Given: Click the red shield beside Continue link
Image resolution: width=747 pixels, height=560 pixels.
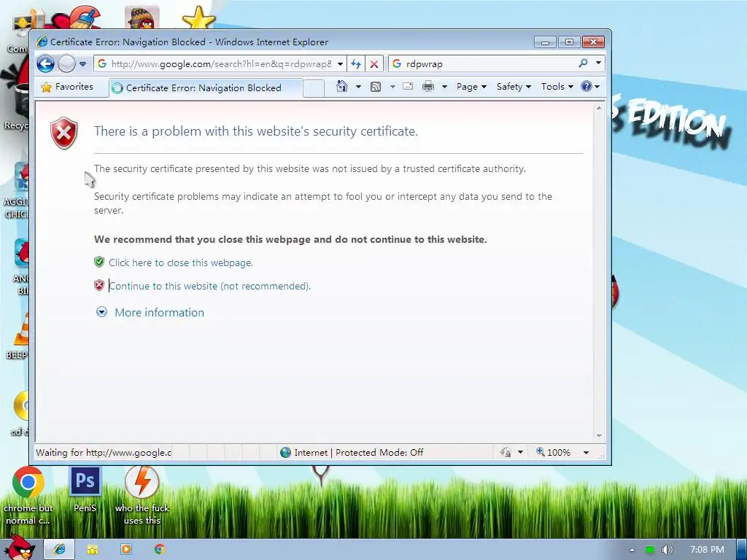Looking at the screenshot, I should tap(99, 285).
